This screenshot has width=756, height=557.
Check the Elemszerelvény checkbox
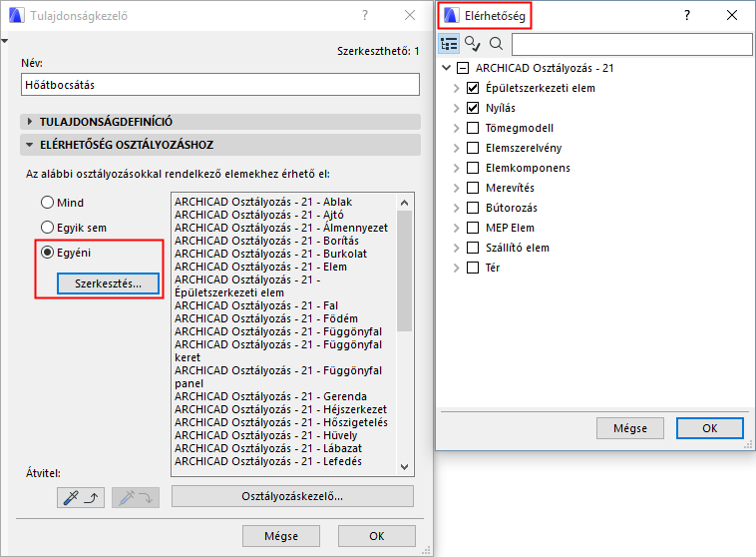[x=473, y=148]
